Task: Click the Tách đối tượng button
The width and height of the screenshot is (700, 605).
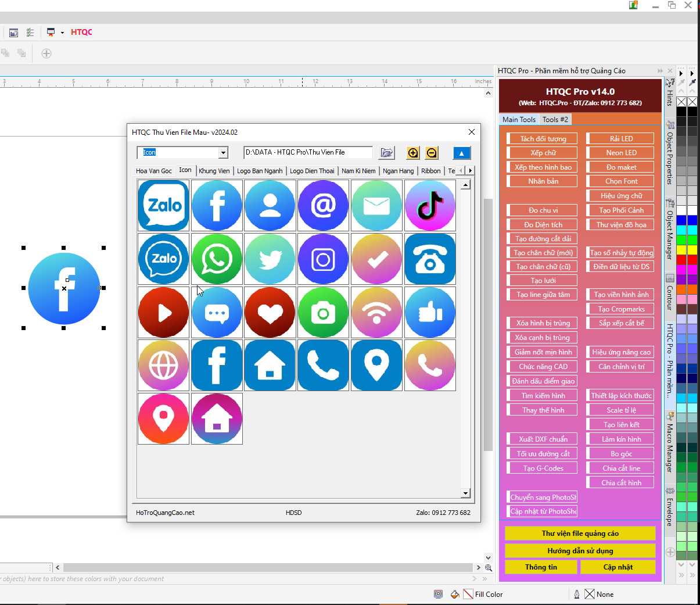Action: (543, 139)
